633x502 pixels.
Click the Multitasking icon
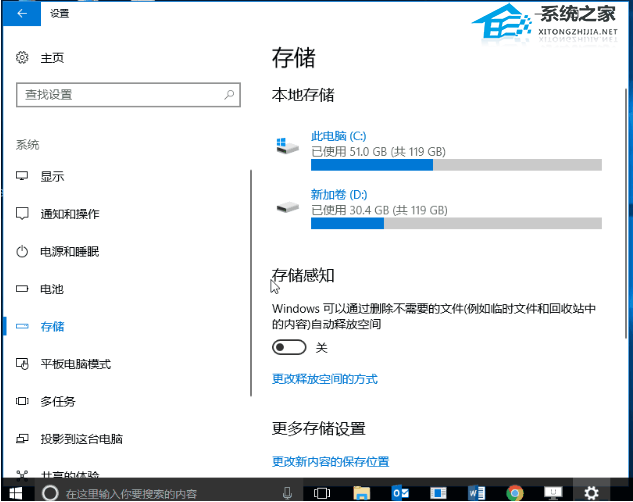pyautogui.click(x=22, y=401)
